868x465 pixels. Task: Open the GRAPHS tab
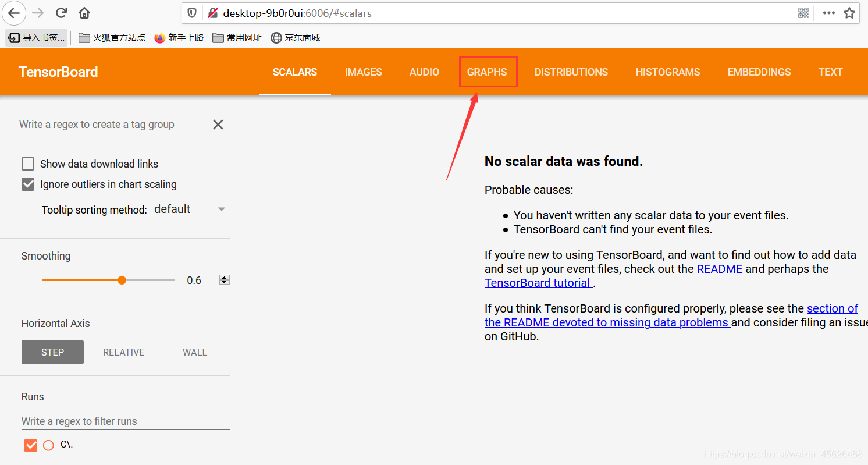tap(487, 72)
